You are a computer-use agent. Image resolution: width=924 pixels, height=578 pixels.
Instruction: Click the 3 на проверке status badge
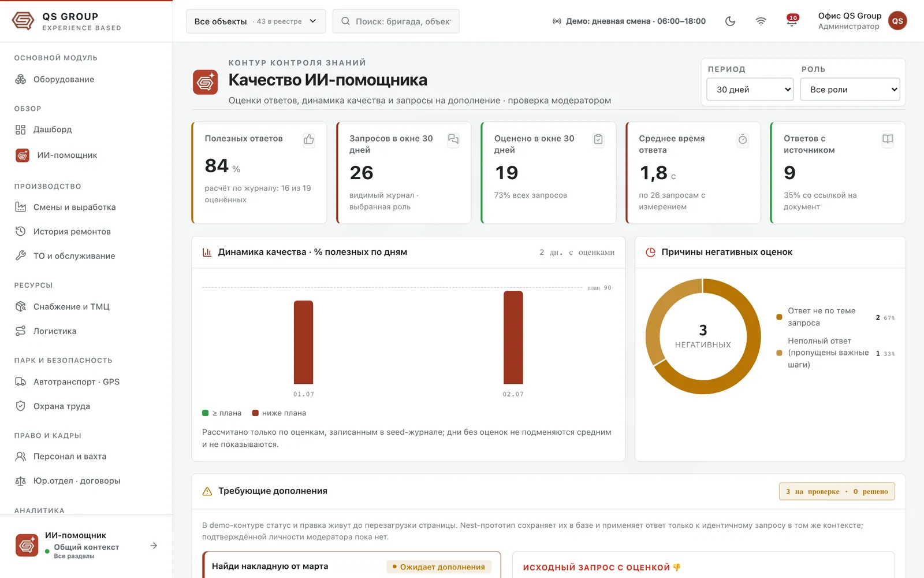[837, 491]
